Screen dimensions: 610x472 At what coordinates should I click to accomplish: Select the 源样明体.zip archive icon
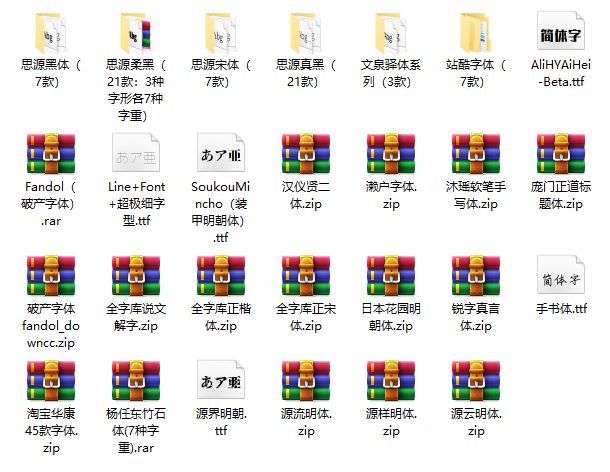tap(391, 381)
